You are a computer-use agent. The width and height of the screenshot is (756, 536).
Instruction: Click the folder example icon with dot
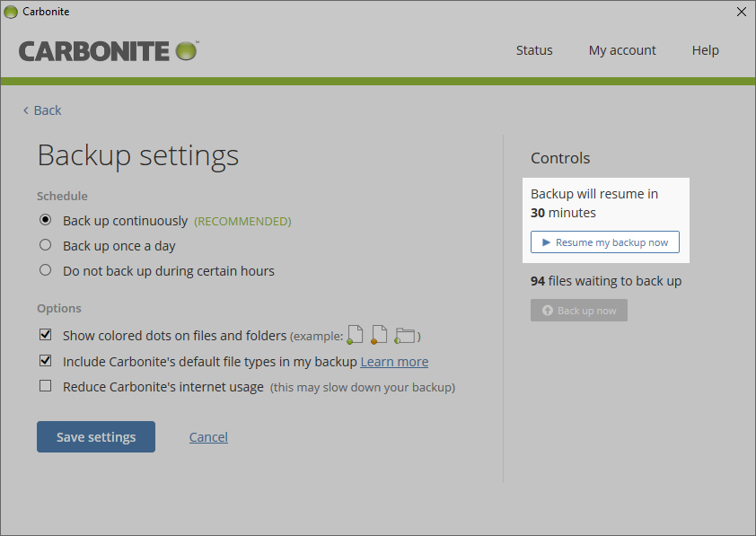point(405,336)
